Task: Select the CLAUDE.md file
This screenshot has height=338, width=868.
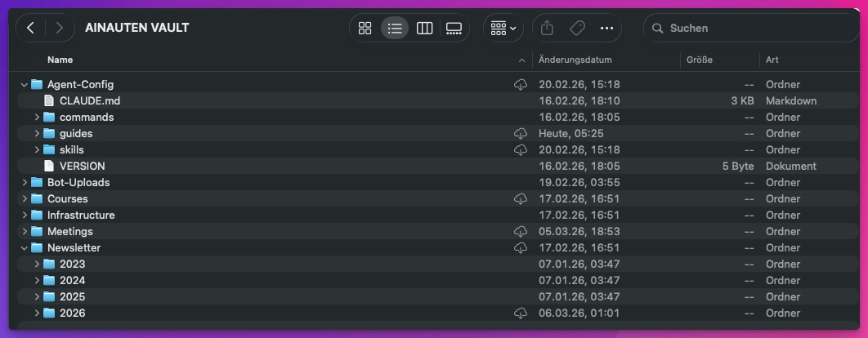Action: point(90,100)
